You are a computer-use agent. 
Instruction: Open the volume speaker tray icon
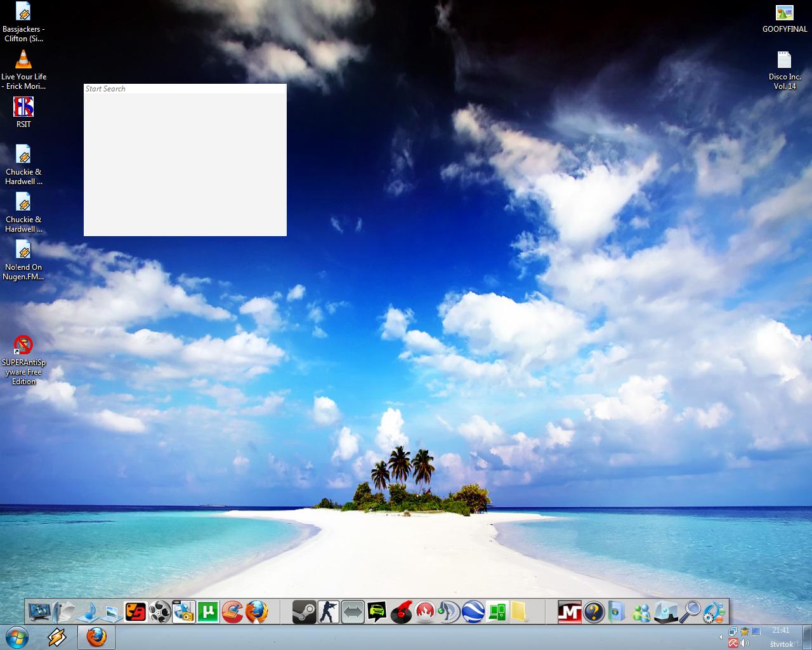(x=744, y=643)
